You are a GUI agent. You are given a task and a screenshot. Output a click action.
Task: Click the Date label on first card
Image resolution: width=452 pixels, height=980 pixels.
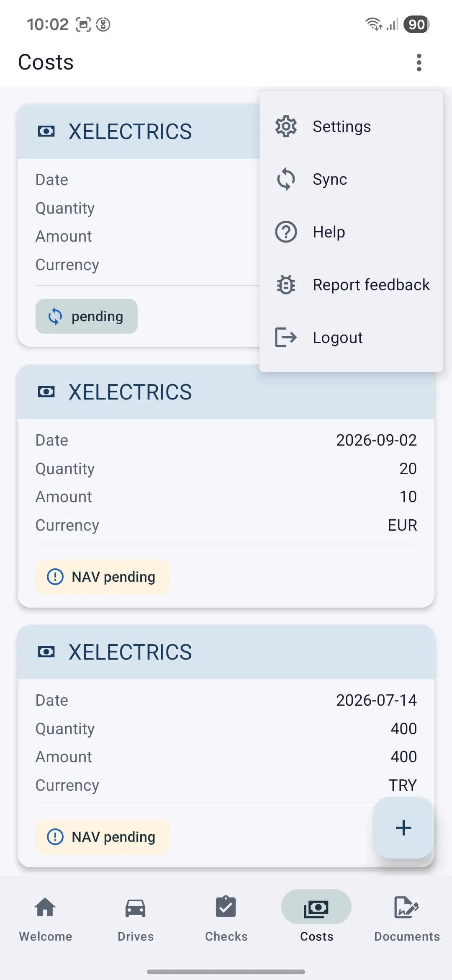tap(52, 180)
